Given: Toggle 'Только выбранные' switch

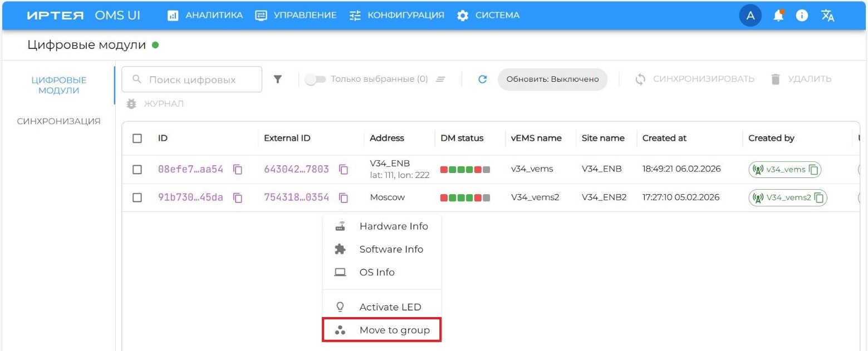Looking at the screenshot, I should click(316, 80).
